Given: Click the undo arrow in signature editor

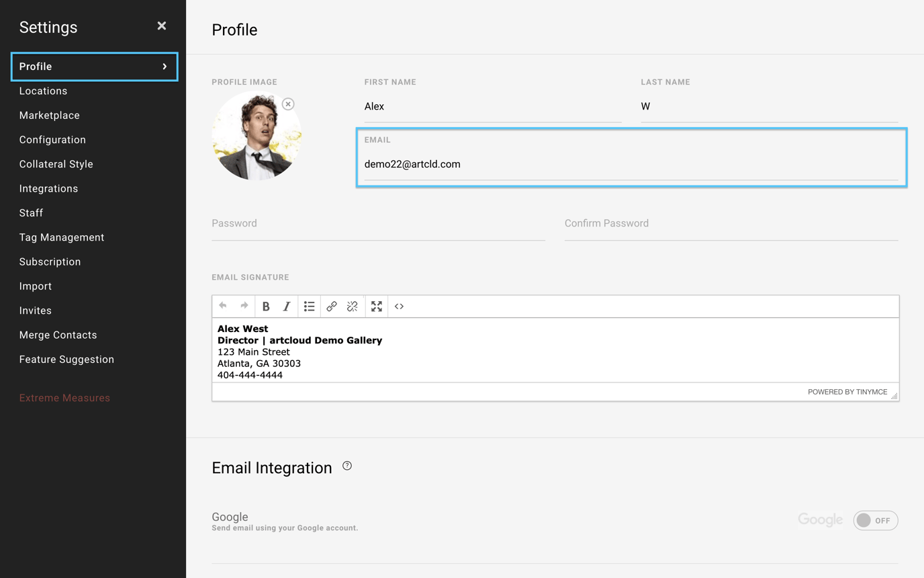Looking at the screenshot, I should 223,306.
